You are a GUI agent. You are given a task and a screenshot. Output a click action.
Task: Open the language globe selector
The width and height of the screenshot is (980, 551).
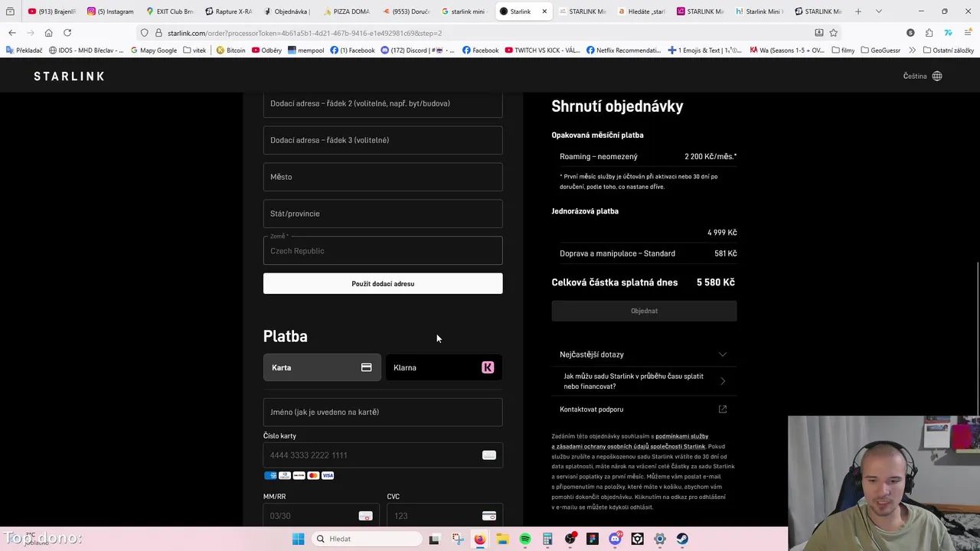click(937, 77)
